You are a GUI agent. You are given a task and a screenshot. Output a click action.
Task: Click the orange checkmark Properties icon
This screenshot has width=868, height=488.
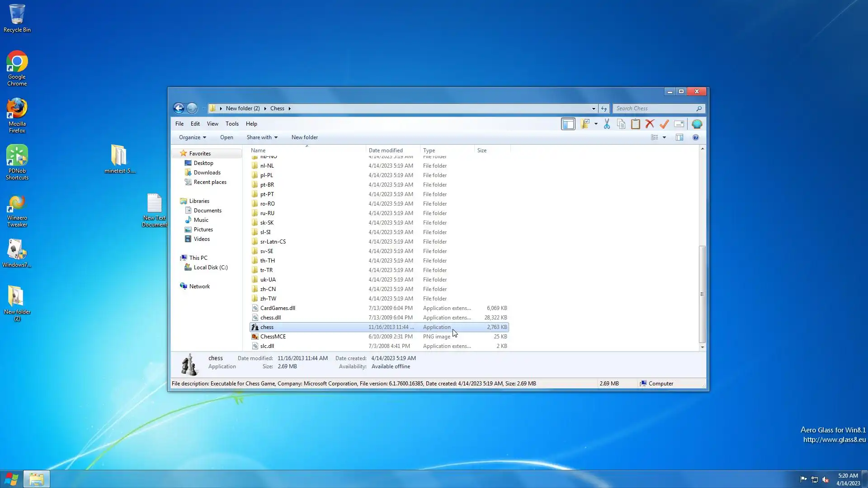(x=664, y=124)
